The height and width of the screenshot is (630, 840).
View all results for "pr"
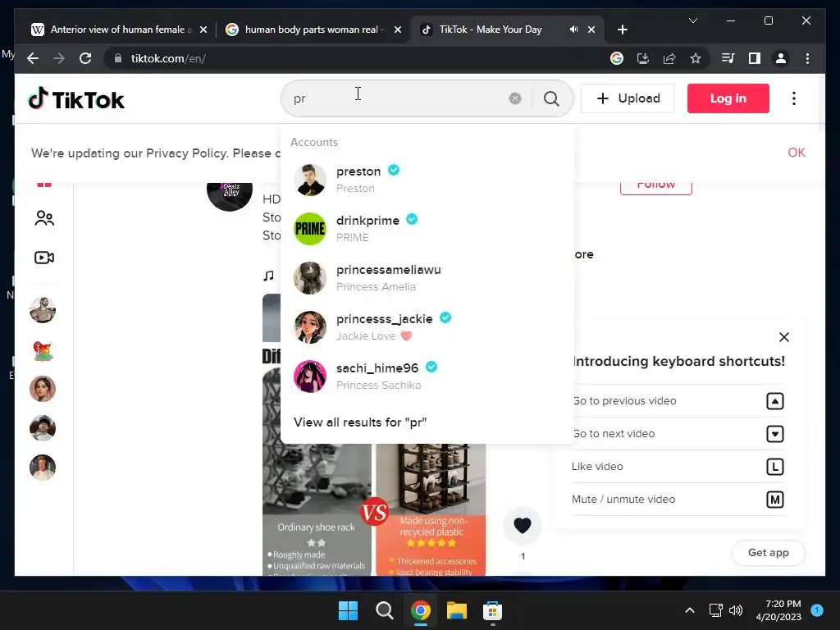pos(360,422)
